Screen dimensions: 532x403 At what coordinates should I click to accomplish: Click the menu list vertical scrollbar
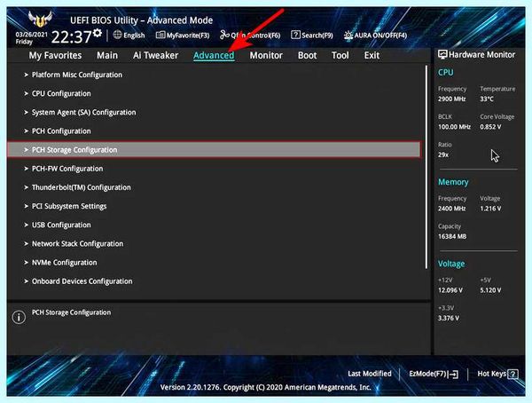click(x=426, y=167)
